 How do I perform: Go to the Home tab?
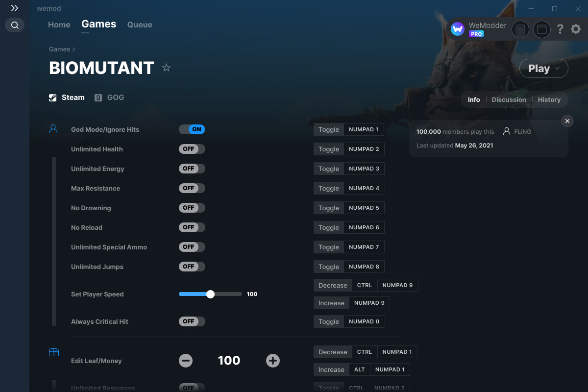59,24
